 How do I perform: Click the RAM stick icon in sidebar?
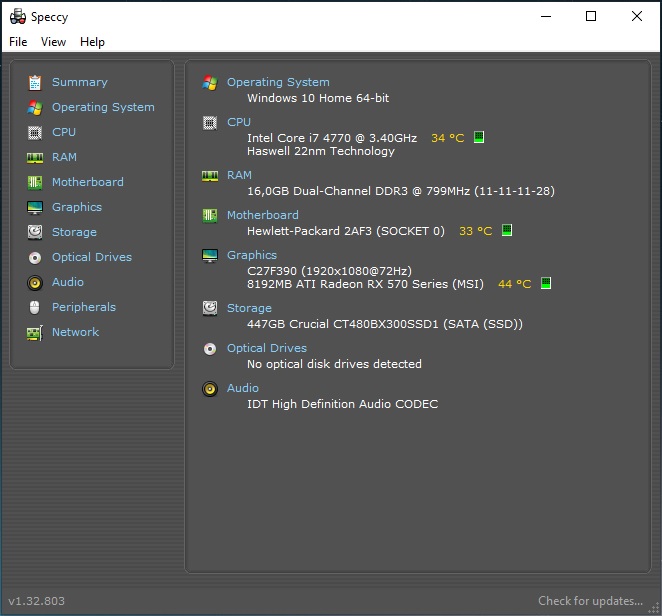click(35, 158)
